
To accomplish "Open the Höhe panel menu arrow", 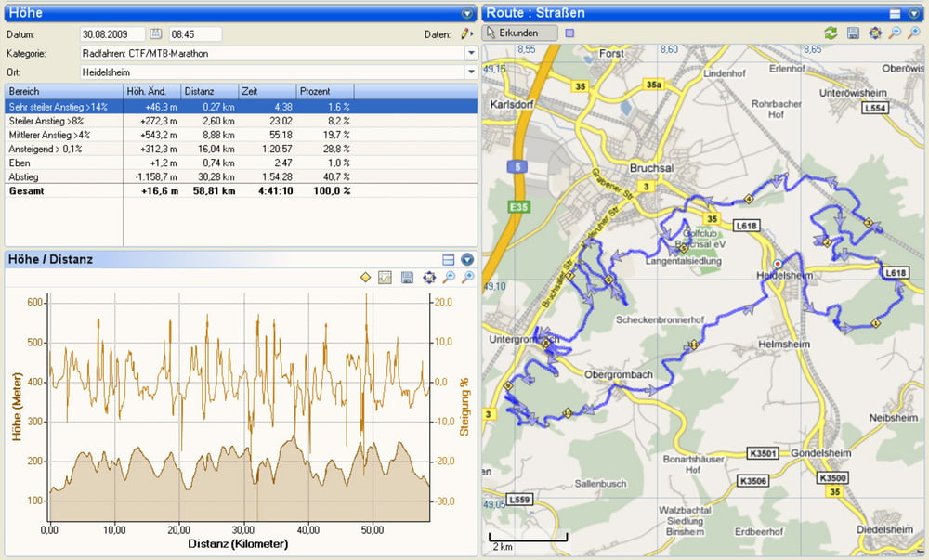I will [467, 13].
